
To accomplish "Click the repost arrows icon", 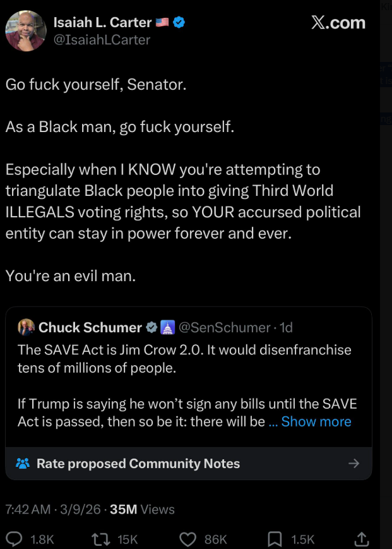I will (x=100, y=538).
